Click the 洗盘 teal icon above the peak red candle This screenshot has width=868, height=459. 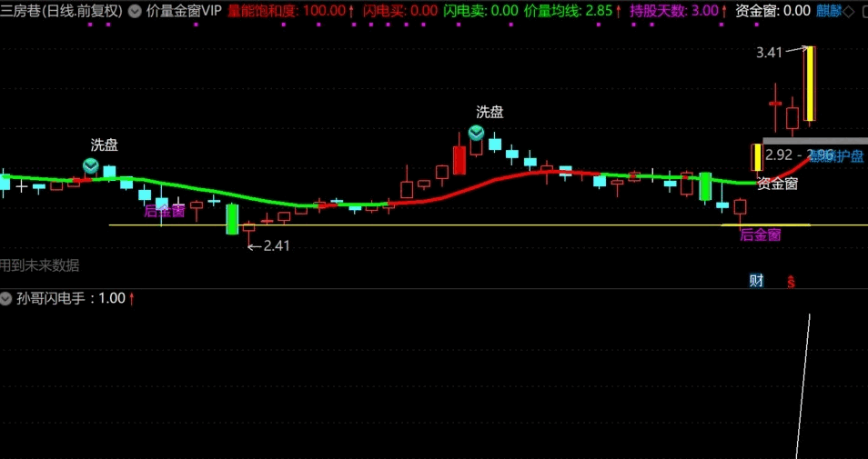(x=476, y=134)
